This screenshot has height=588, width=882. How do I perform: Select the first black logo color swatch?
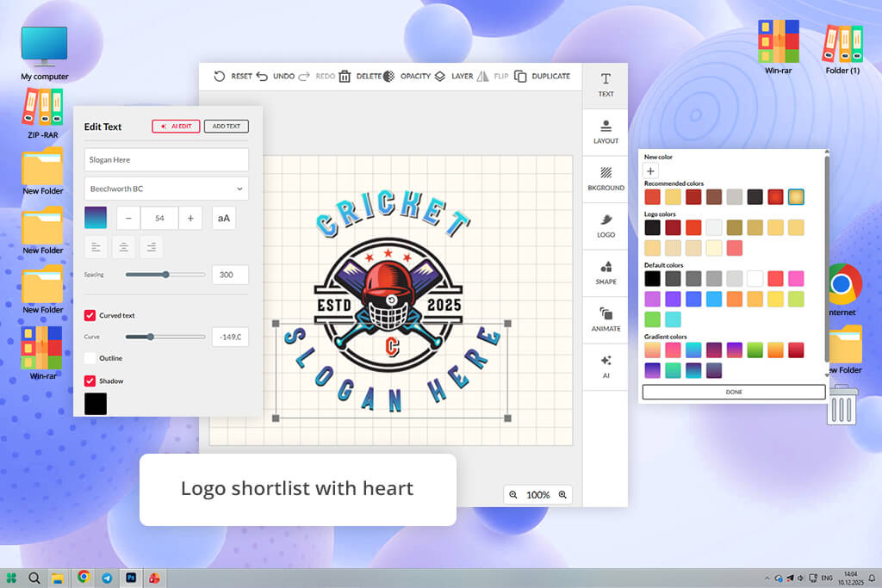pos(653,227)
